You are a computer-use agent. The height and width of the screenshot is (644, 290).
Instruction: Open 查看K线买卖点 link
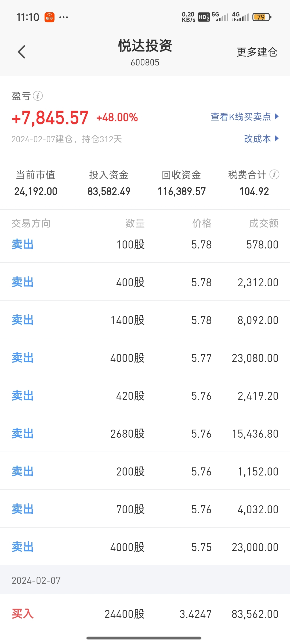tap(241, 117)
